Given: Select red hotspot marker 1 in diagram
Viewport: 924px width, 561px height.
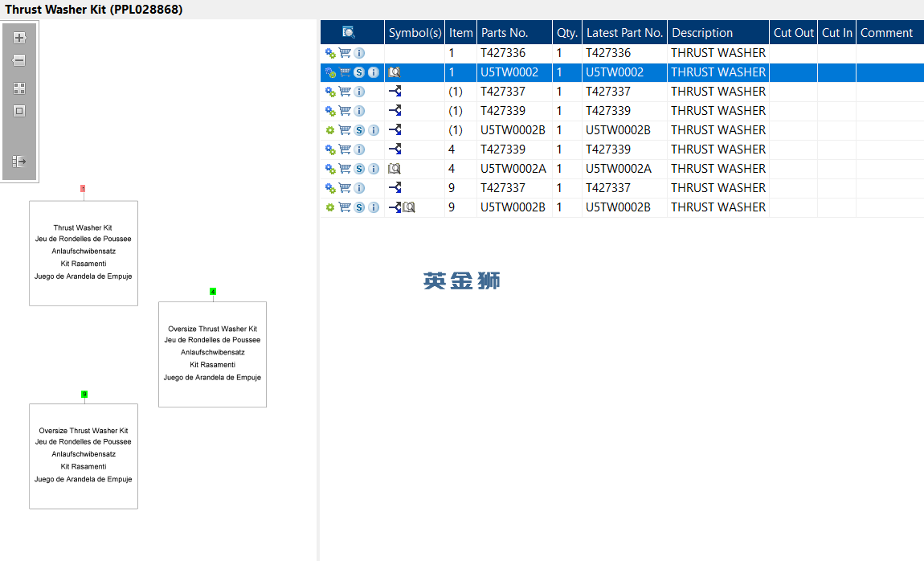Looking at the screenshot, I should 83,189.
